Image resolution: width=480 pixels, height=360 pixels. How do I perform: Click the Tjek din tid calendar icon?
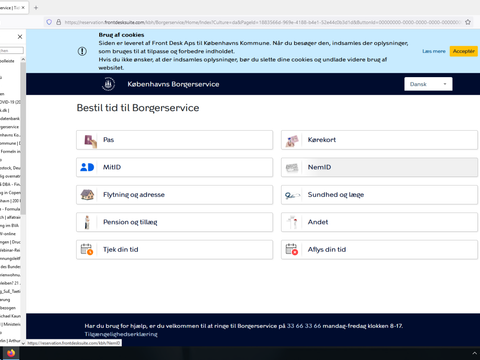[x=87, y=249]
